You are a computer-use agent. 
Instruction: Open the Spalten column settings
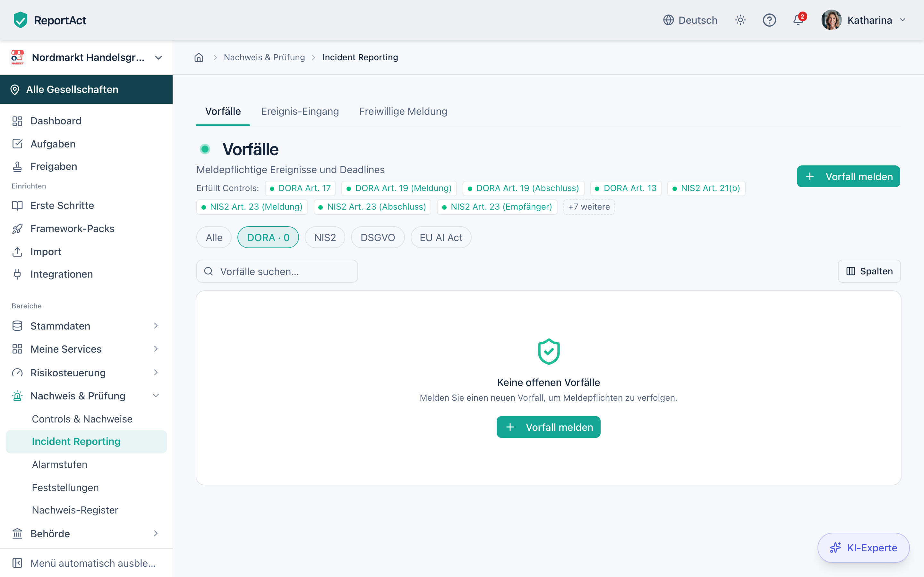(869, 271)
